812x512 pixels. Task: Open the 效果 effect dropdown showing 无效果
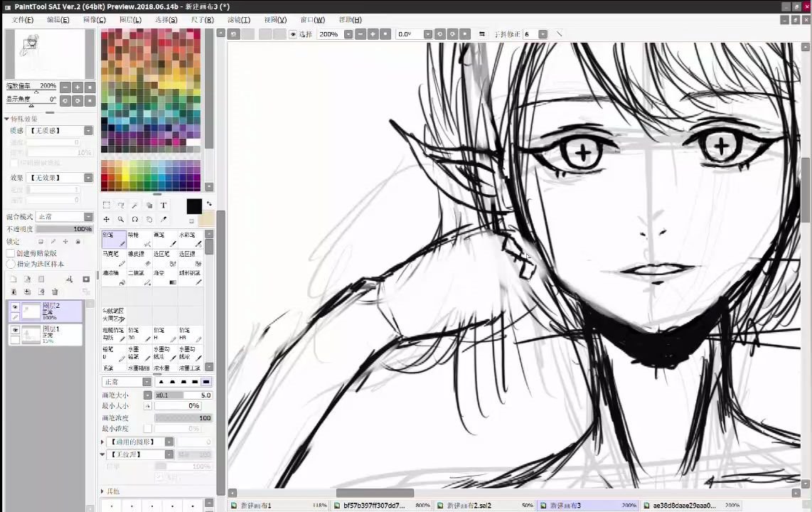click(x=88, y=178)
